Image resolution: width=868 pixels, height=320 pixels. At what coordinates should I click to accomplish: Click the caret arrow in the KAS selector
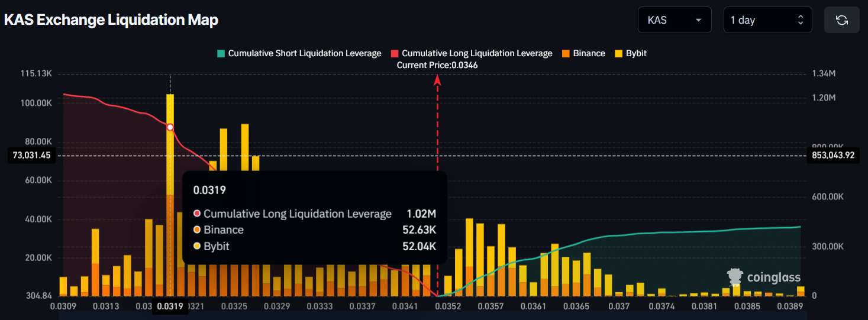[x=699, y=20]
